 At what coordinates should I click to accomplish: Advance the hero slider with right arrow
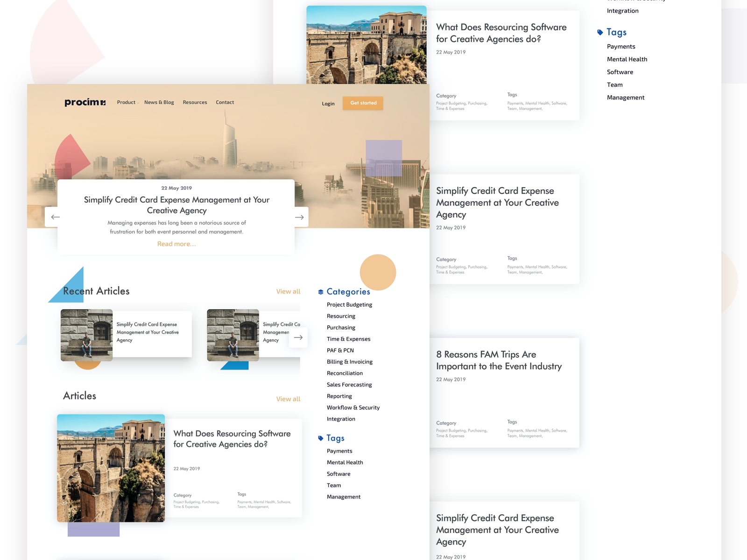(299, 217)
